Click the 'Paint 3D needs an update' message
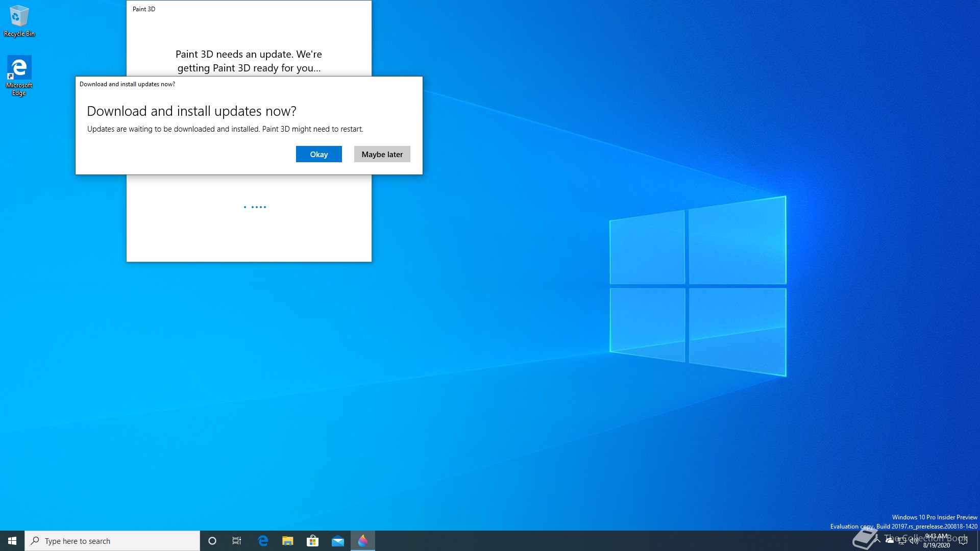This screenshot has width=980, height=551. point(249,61)
